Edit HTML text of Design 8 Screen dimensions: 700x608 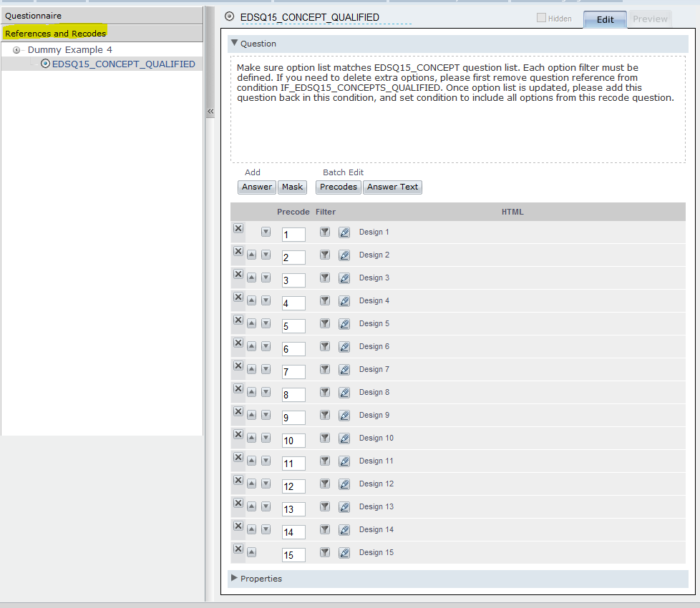344,393
